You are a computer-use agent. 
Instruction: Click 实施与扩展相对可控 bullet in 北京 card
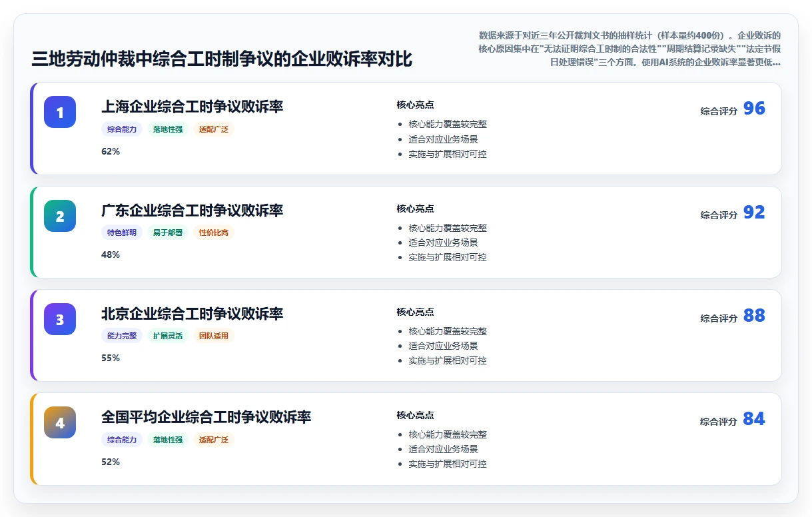click(x=448, y=360)
